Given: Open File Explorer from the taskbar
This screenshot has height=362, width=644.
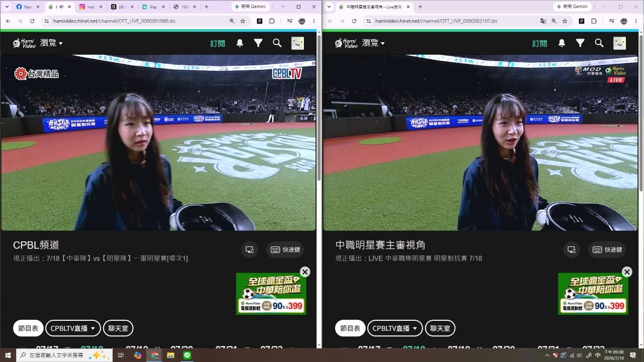Looking at the screenshot, I should [x=171, y=355].
